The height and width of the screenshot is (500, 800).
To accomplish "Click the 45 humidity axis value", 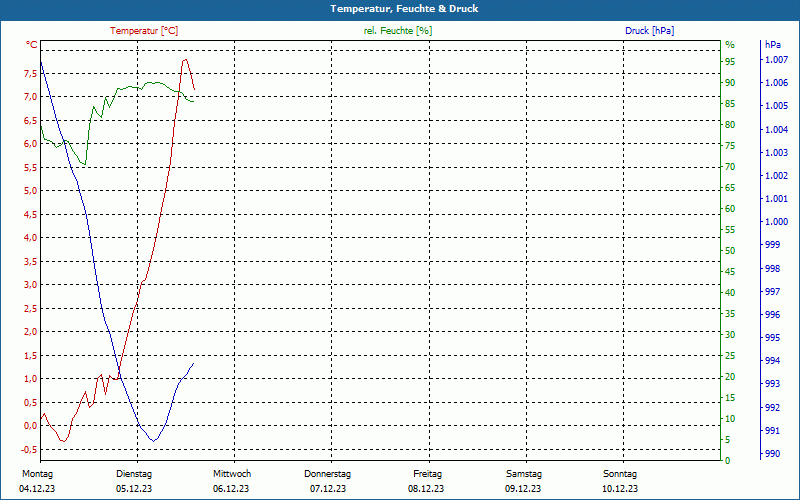I will [730, 271].
